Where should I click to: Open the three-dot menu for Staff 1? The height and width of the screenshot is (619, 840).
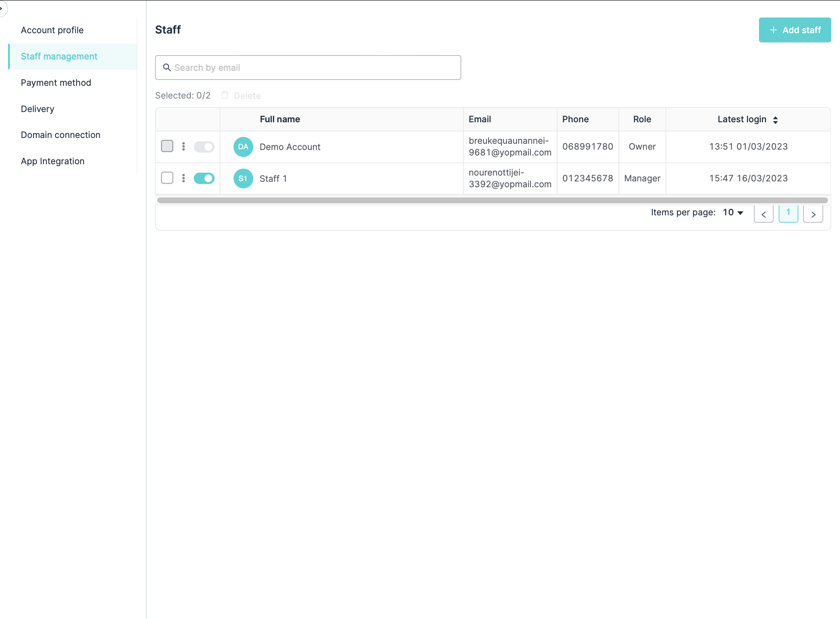[183, 178]
